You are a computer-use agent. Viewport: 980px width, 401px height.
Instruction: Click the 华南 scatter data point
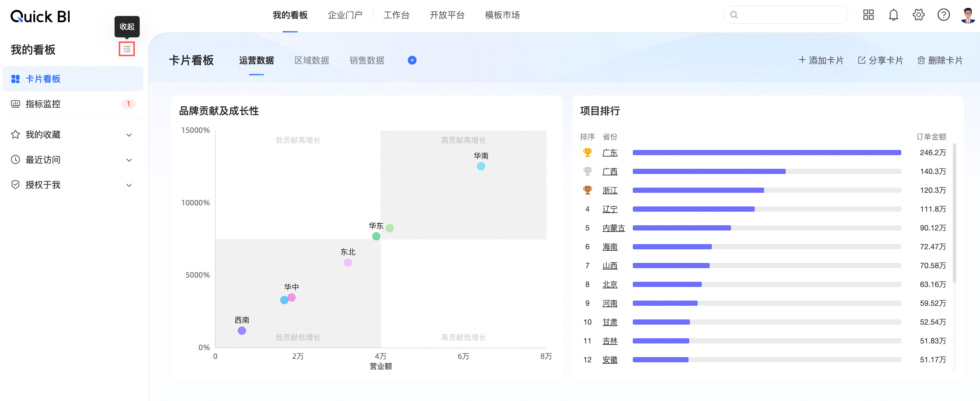pos(481,166)
